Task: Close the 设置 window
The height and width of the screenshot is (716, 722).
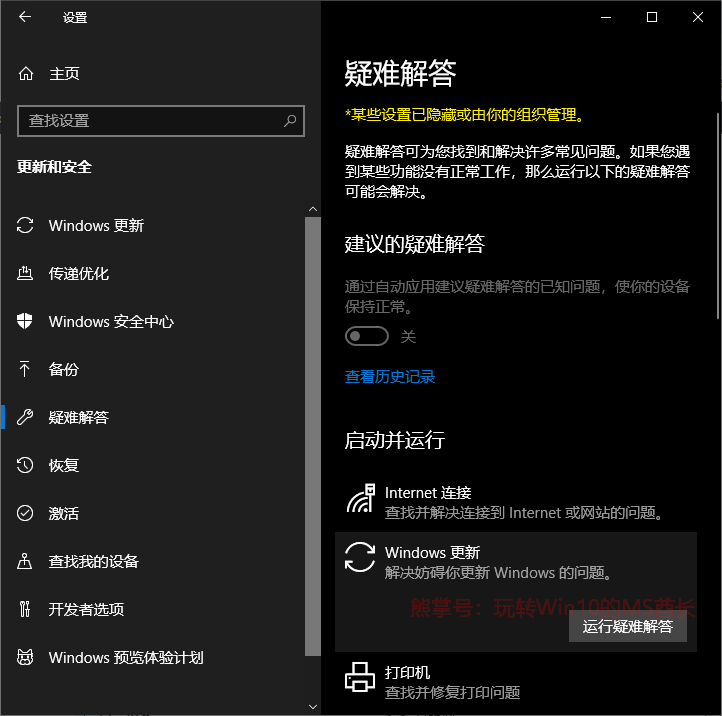Action: point(698,17)
